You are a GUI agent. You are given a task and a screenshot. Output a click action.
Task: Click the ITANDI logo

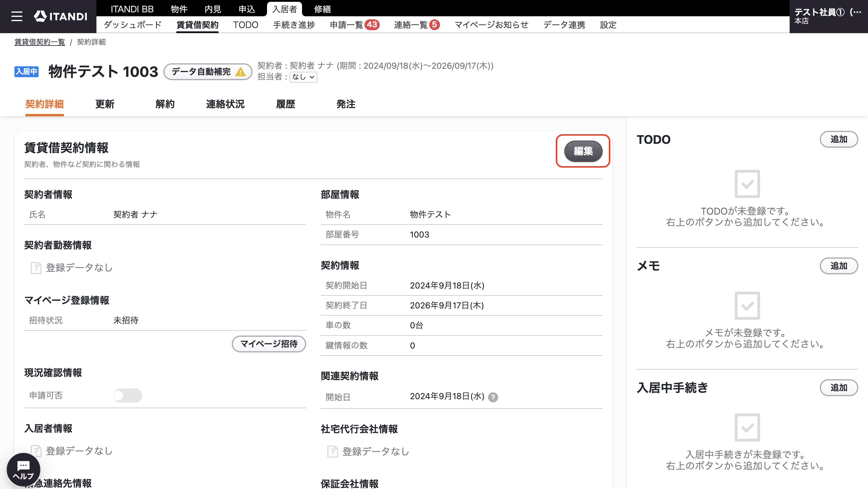pos(61,16)
